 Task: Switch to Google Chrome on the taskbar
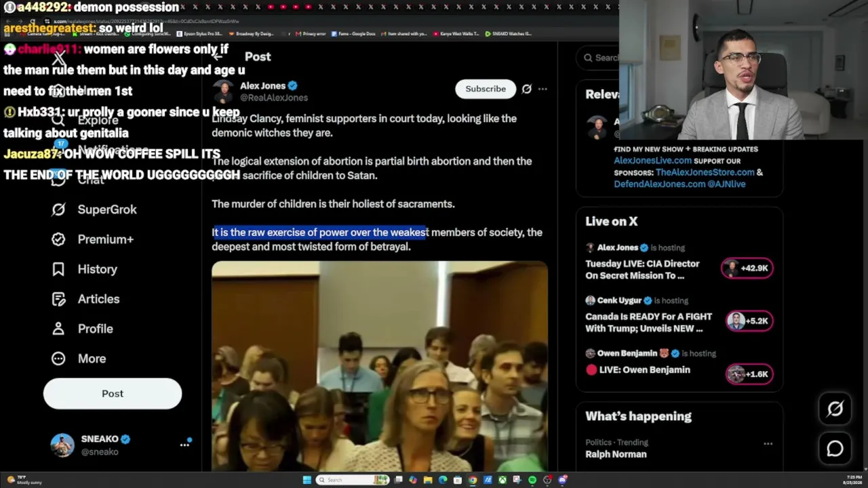(x=473, y=480)
